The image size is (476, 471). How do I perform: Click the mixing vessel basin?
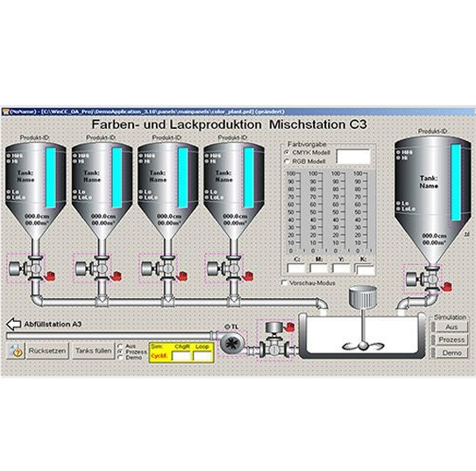[x=363, y=336]
